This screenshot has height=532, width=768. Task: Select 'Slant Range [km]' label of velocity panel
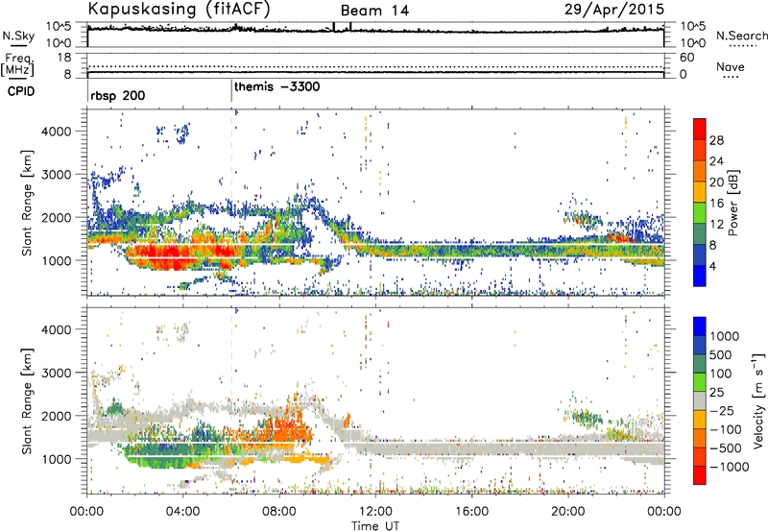pyautogui.click(x=27, y=400)
